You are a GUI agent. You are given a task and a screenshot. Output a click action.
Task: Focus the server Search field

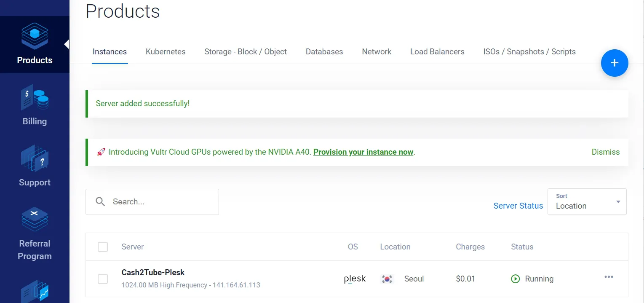coord(152,202)
